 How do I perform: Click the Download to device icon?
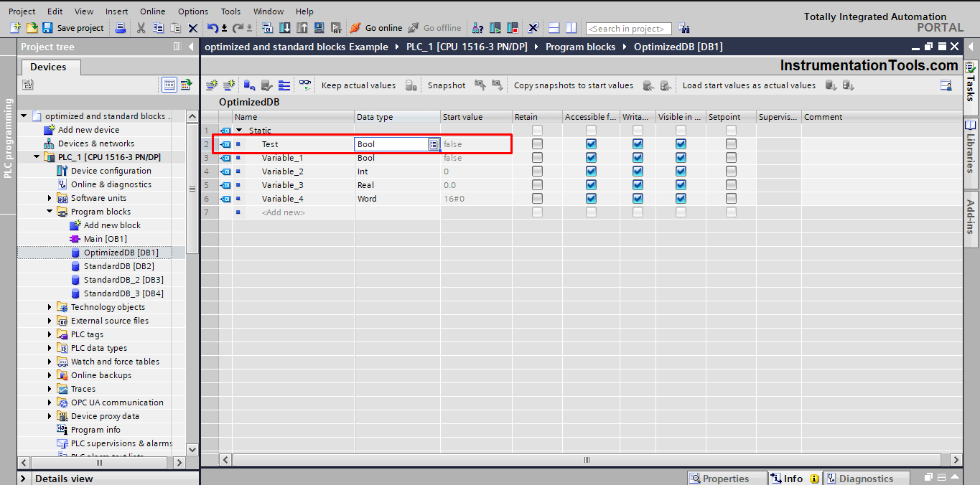coord(285,28)
